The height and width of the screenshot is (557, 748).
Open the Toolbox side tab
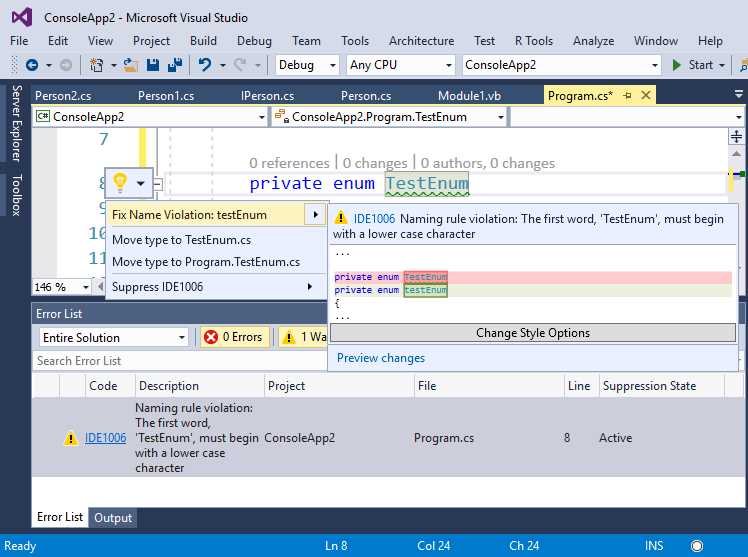[16, 195]
